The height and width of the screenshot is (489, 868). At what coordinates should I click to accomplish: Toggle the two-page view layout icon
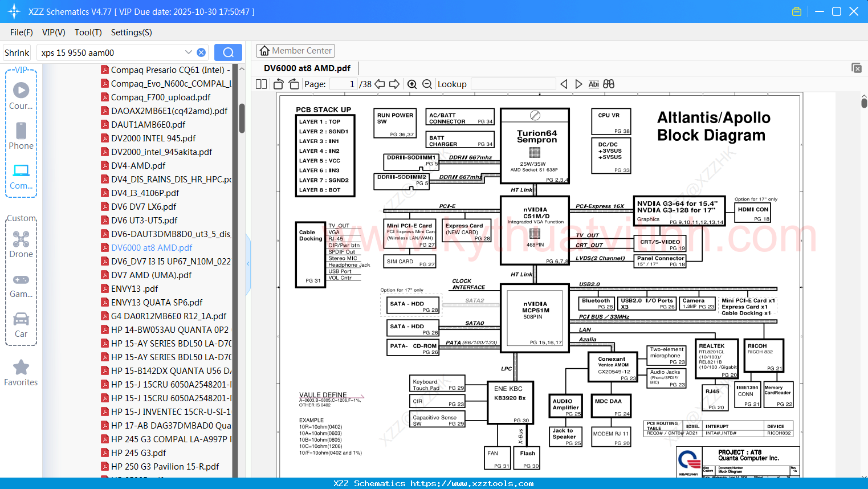(262, 84)
